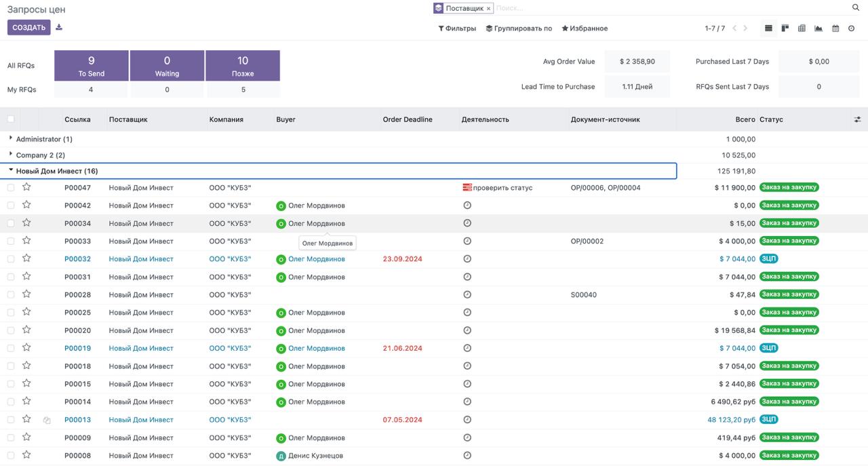Open optional columns settings icon
Image resolution: width=868 pixels, height=466 pixels.
pos(857,119)
